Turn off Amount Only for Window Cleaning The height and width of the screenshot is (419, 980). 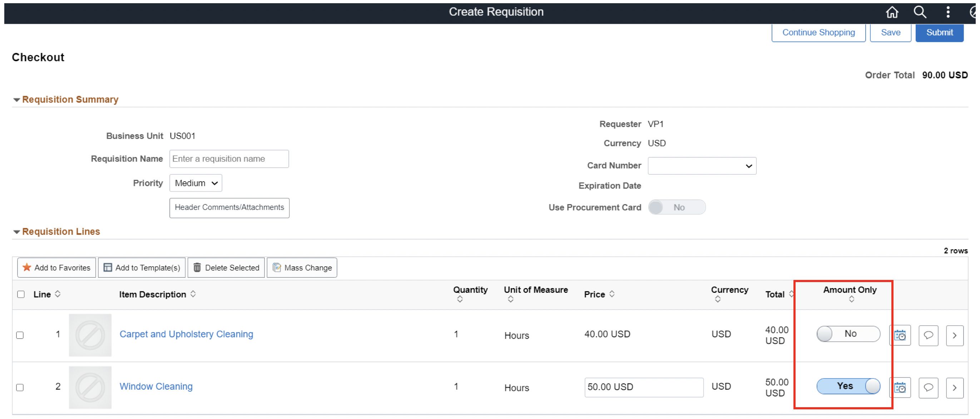point(848,386)
